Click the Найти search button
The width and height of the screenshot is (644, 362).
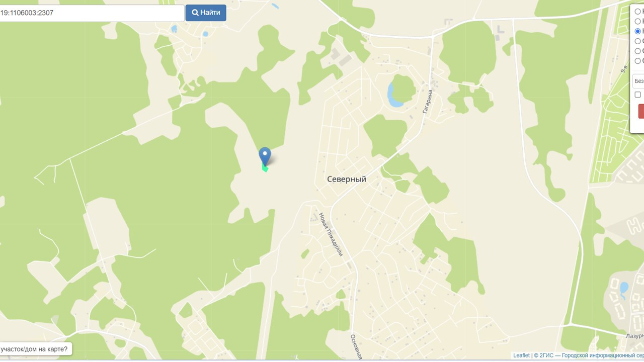206,13
